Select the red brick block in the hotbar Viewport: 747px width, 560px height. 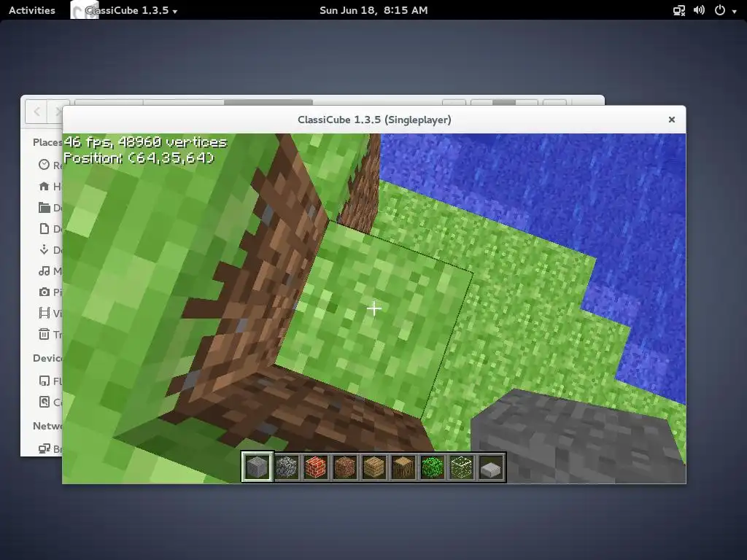pyautogui.click(x=316, y=467)
